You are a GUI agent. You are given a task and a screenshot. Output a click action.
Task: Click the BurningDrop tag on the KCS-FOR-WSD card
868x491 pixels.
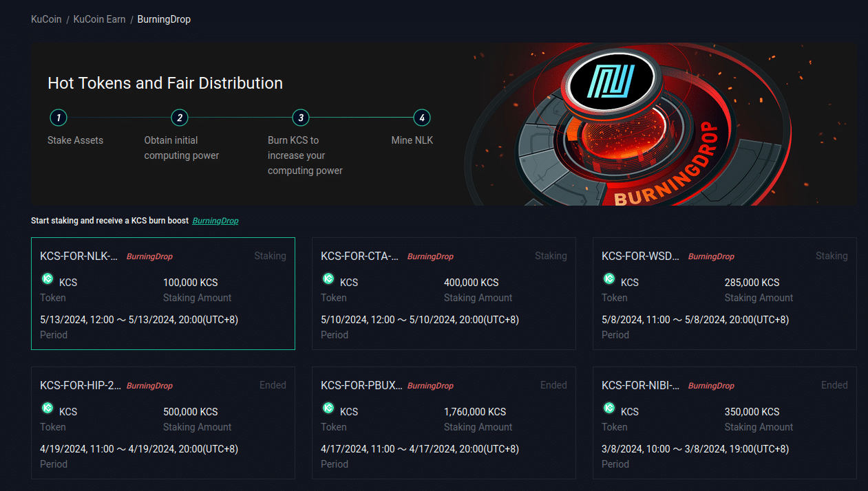coord(711,257)
